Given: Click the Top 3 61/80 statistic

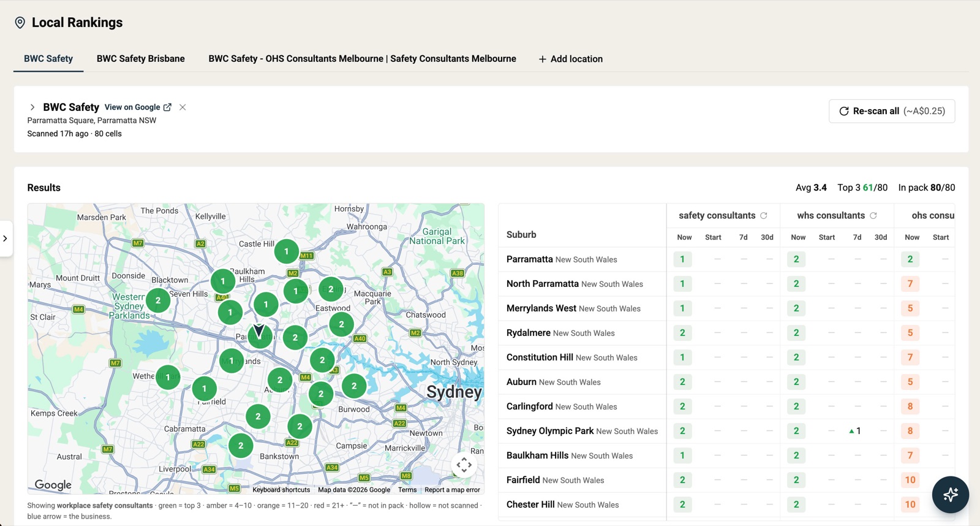Looking at the screenshot, I should pos(862,188).
